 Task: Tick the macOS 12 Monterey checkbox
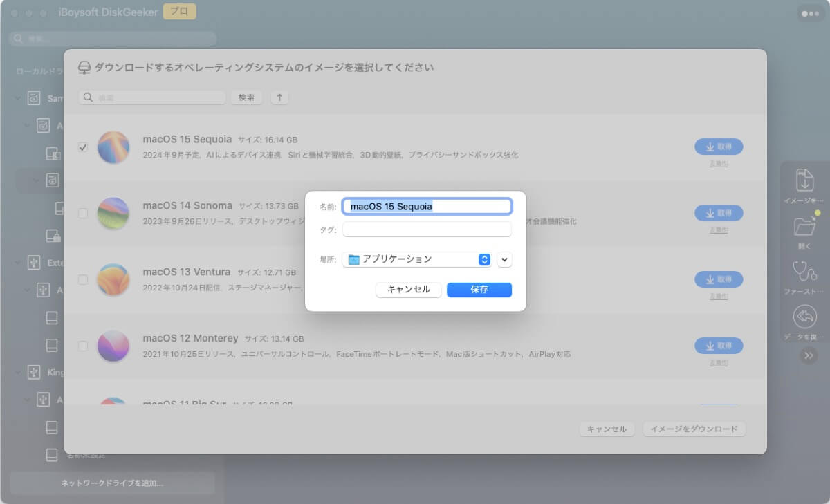(x=83, y=346)
